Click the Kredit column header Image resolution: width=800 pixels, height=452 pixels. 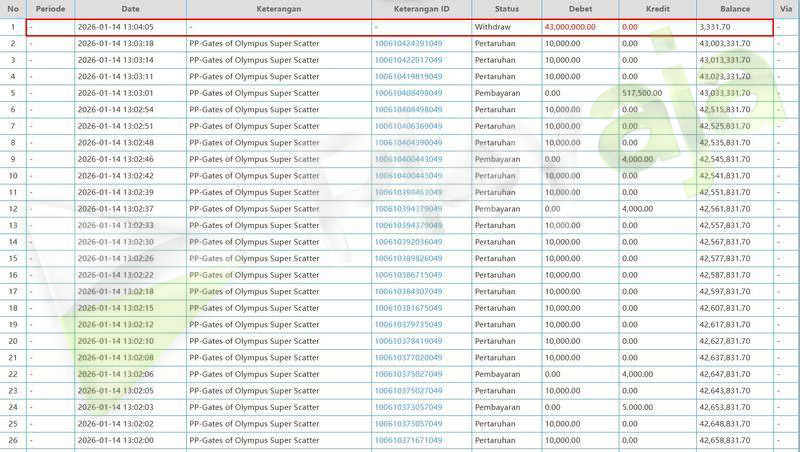point(657,8)
